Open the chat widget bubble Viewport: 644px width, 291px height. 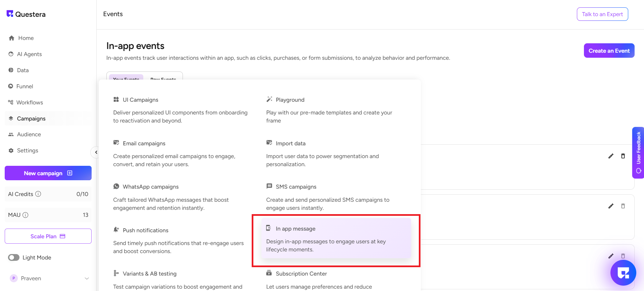623,273
